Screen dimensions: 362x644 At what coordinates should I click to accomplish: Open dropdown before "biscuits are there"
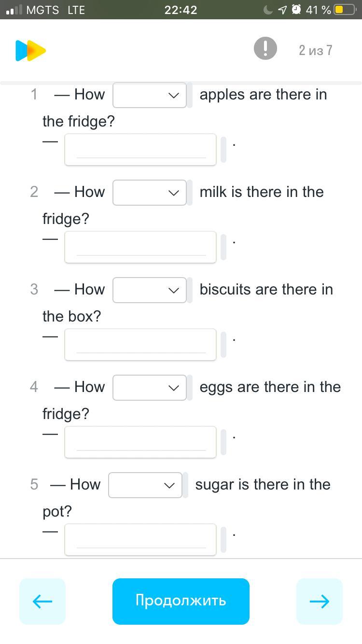pyautogui.click(x=150, y=290)
